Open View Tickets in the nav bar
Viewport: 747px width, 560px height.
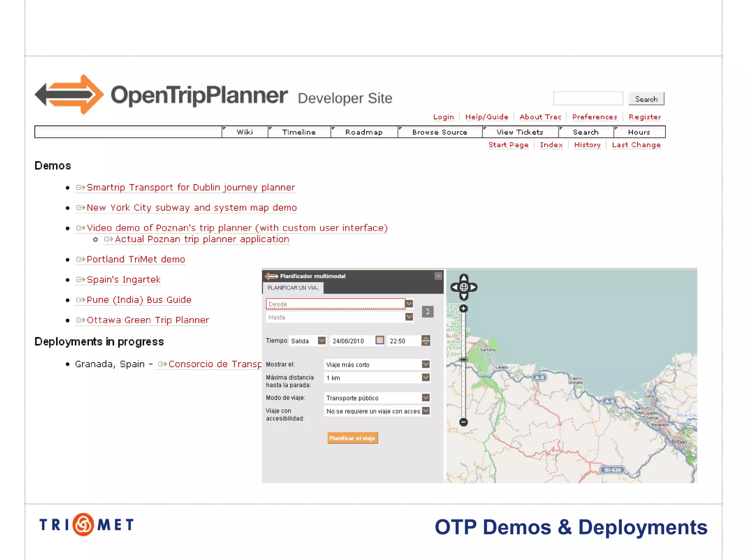(520, 132)
